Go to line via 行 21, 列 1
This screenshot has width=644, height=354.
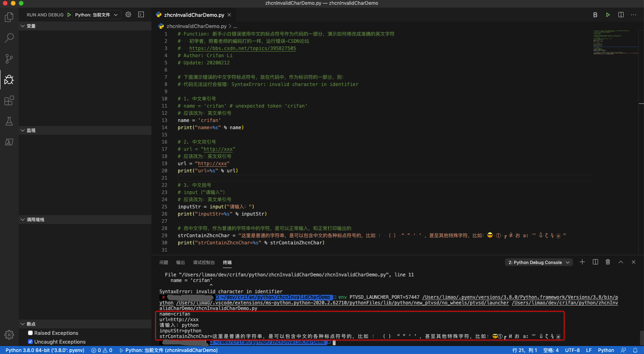point(525,350)
